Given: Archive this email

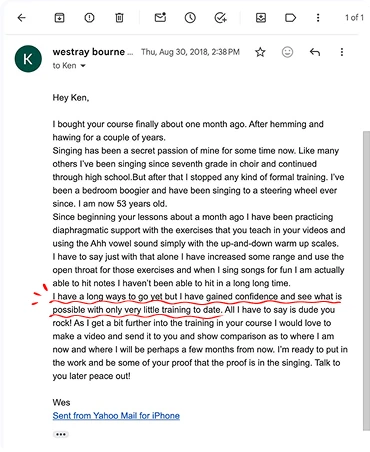Looking at the screenshot, I should pyautogui.click(x=59, y=18).
